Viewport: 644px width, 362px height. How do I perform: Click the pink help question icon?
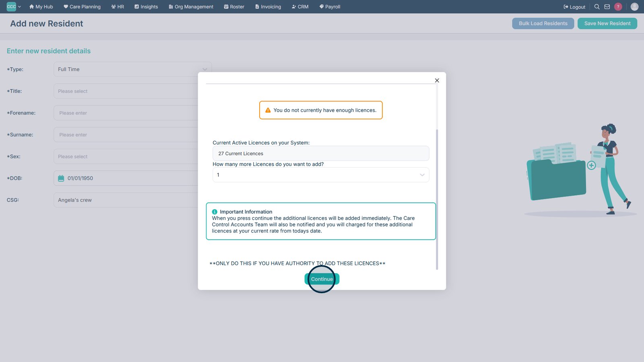point(618,7)
